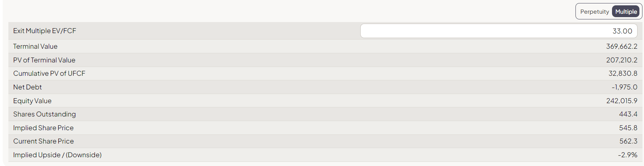The width and height of the screenshot is (644, 166).
Task: Click the value 207,210.2
Action: click(622, 60)
